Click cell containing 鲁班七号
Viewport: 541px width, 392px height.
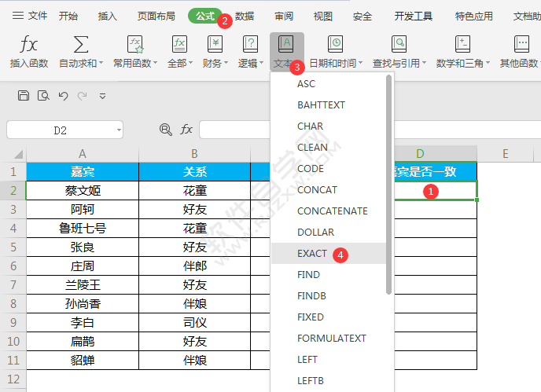click(83, 229)
